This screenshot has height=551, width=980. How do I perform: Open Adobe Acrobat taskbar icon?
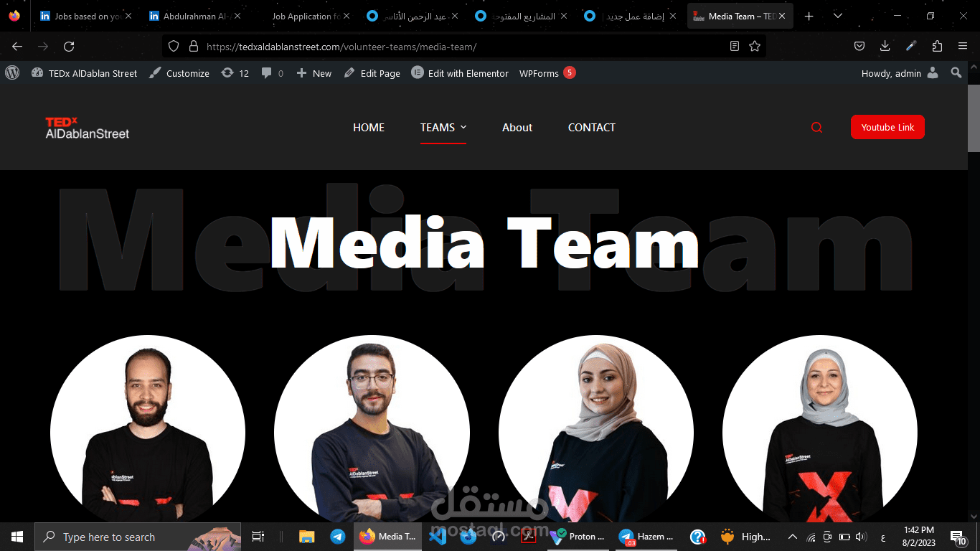click(x=529, y=537)
